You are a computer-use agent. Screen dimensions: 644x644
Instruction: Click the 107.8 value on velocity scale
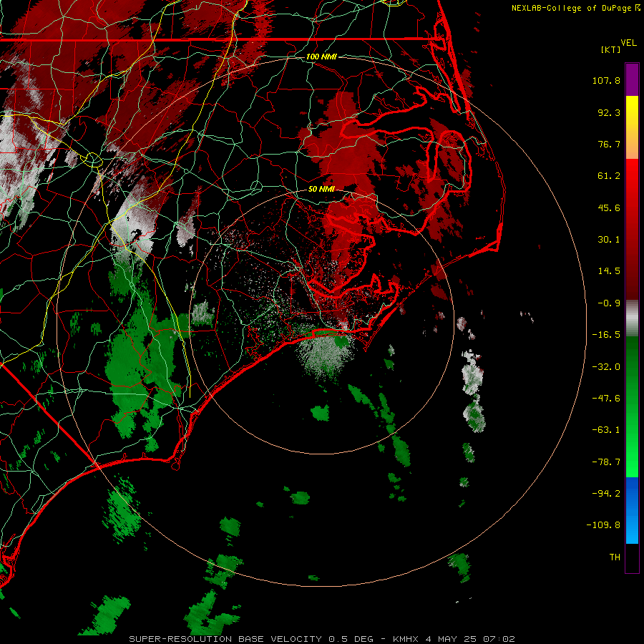tap(606, 80)
